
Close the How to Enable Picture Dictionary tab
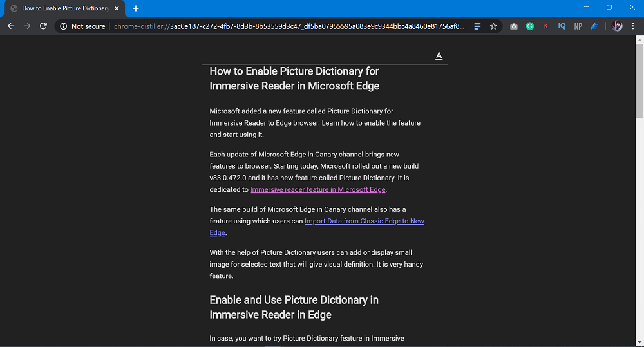[x=117, y=8]
